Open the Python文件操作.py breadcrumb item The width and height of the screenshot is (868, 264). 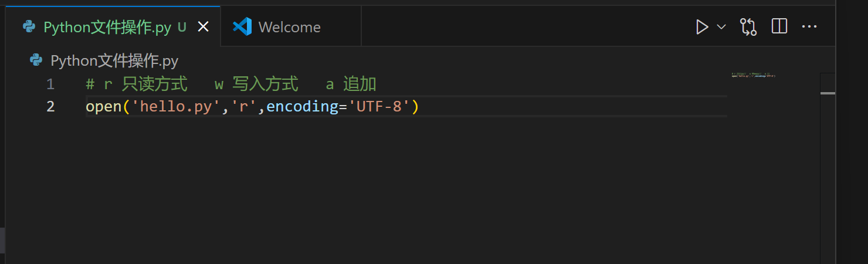114,60
